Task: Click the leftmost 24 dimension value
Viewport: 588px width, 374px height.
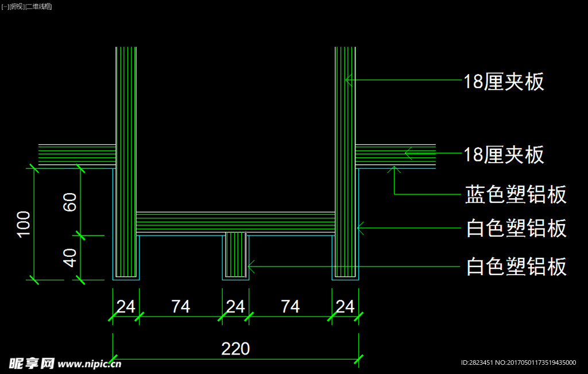Action: coord(126,307)
